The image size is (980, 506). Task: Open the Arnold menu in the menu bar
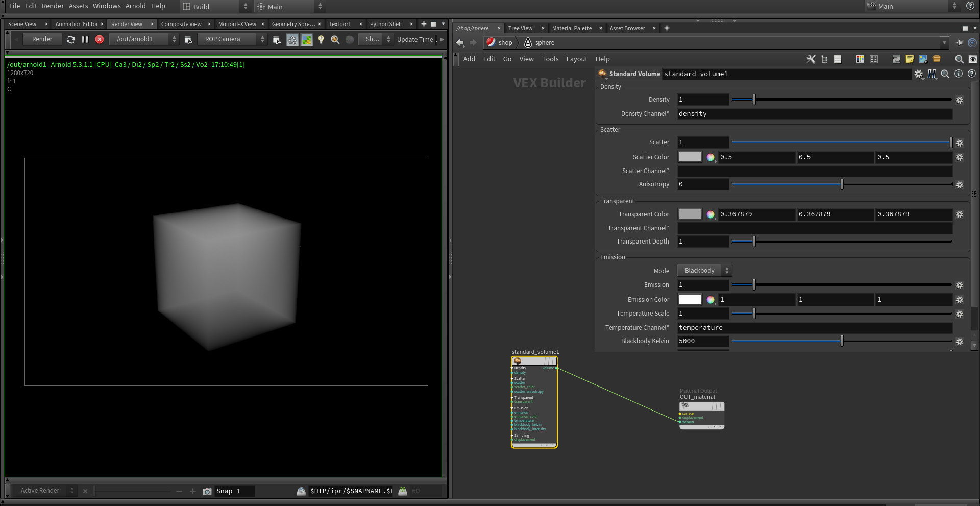(x=135, y=6)
